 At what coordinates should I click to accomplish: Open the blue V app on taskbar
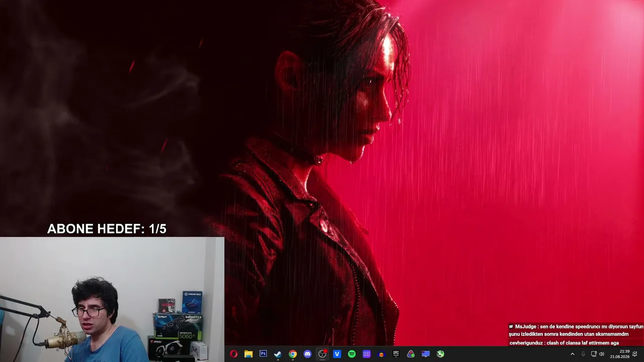pos(337,354)
